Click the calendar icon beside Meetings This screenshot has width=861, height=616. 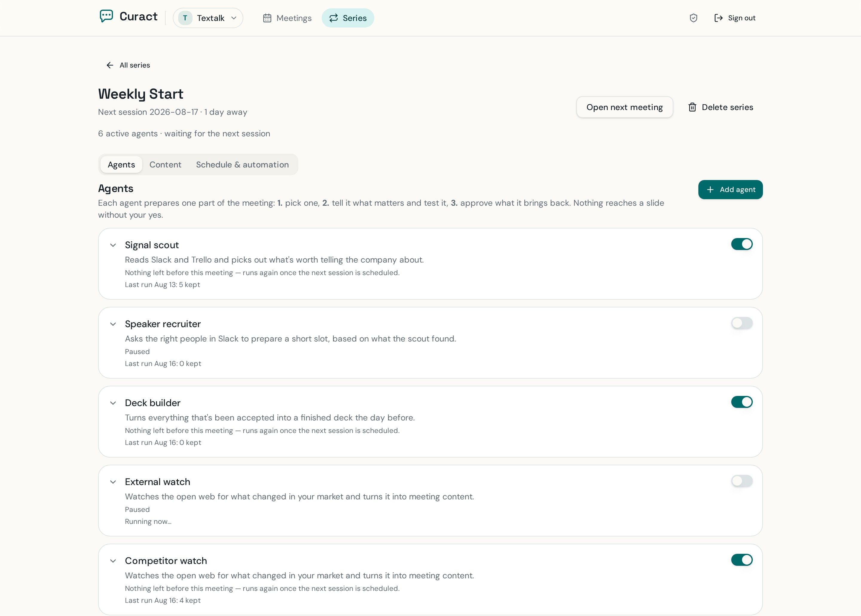coord(267,18)
